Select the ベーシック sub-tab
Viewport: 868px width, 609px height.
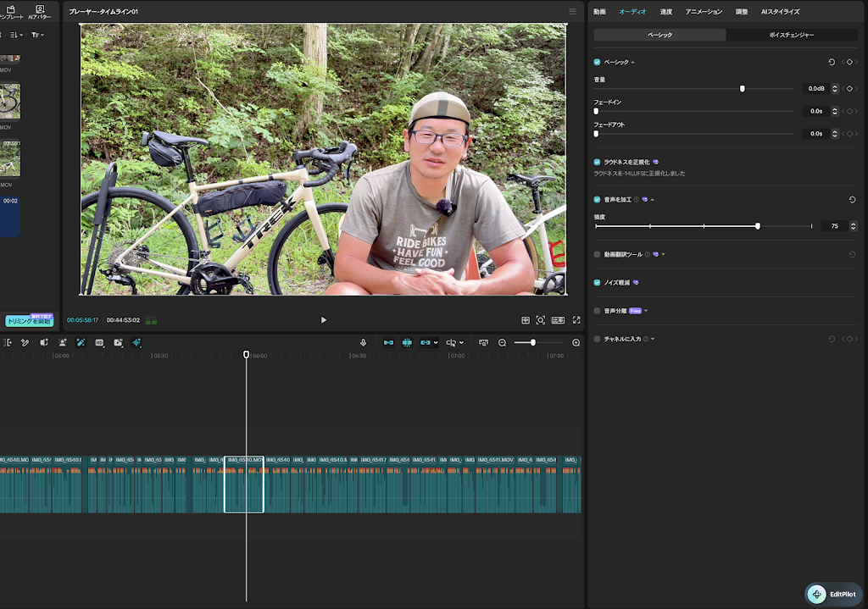click(659, 35)
